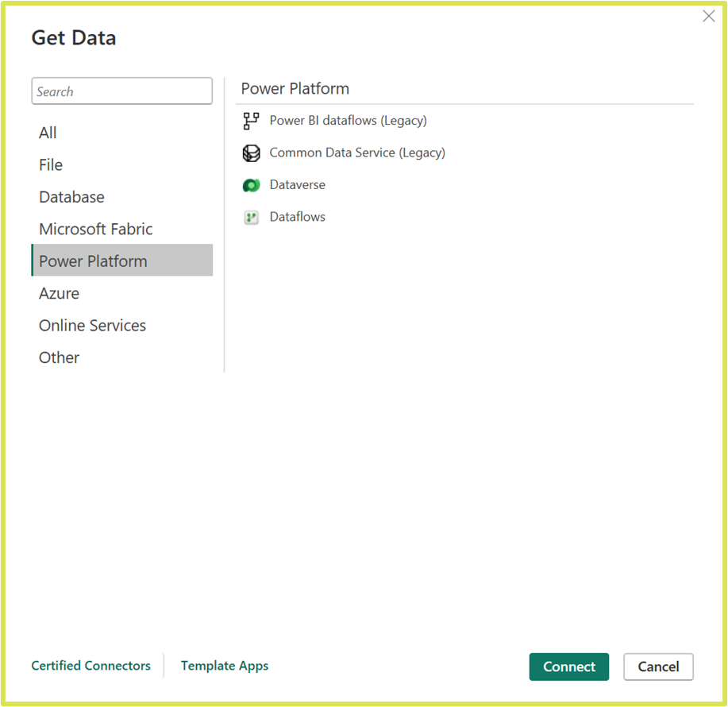Image resolution: width=728 pixels, height=707 pixels.
Task: Choose the Dataverse connector label
Action: pyautogui.click(x=298, y=185)
